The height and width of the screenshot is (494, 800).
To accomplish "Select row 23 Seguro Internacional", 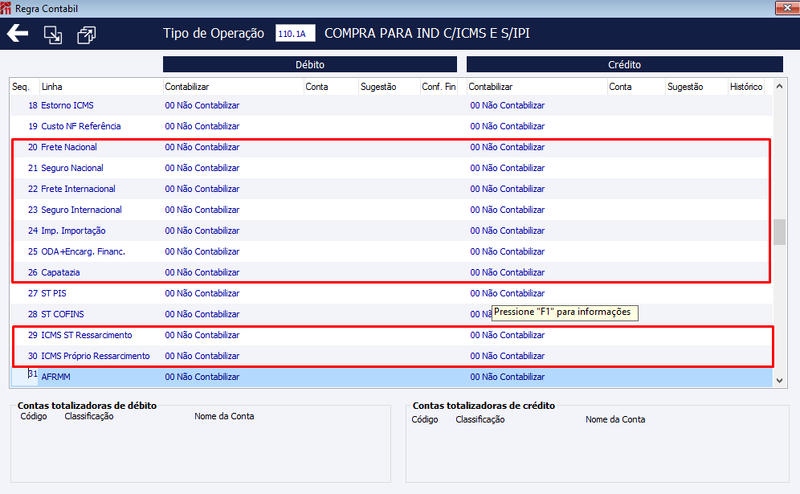I will (391, 210).
